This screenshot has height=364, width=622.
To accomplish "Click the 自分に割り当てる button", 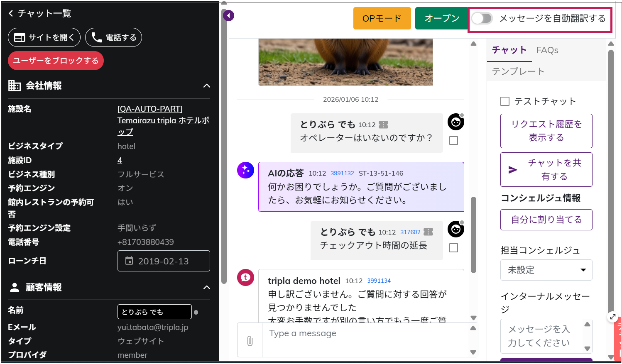I will coord(546,220).
